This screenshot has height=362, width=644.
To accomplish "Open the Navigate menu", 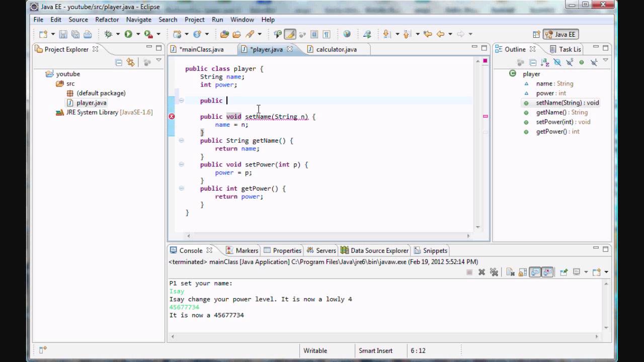I will click(139, 20).
